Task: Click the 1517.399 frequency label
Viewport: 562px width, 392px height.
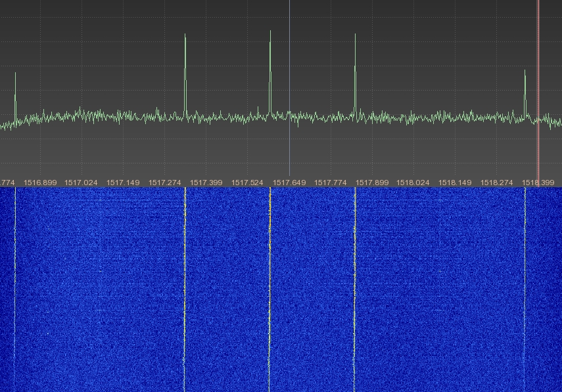Action: tap(206, 182)
